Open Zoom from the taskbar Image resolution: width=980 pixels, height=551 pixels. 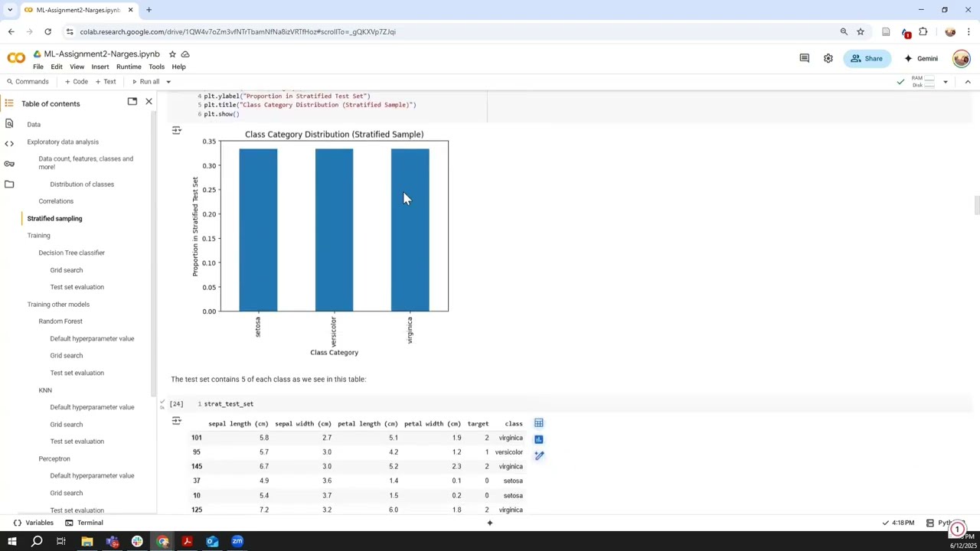[237, 542]
